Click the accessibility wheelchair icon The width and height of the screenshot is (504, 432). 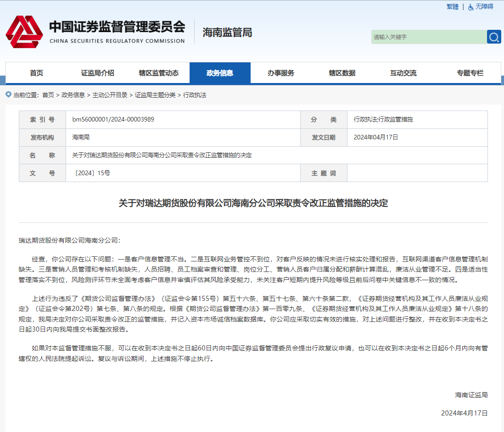470,7
